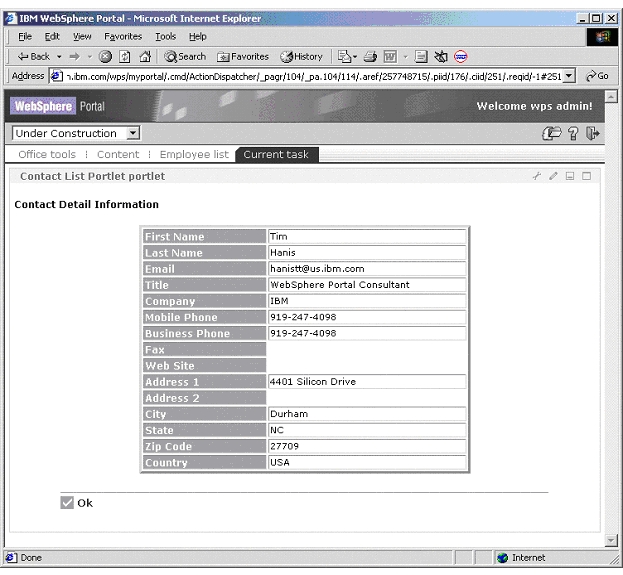Open the File menu
The height and width of the screenshot is (575, 623).
click(25, 37)
